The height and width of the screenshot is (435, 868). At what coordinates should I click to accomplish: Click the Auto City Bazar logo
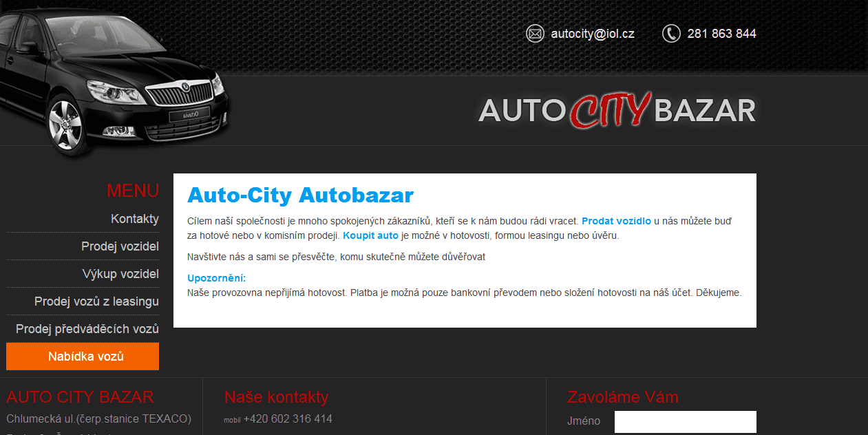pyautogui.click(x=617, y=110)
